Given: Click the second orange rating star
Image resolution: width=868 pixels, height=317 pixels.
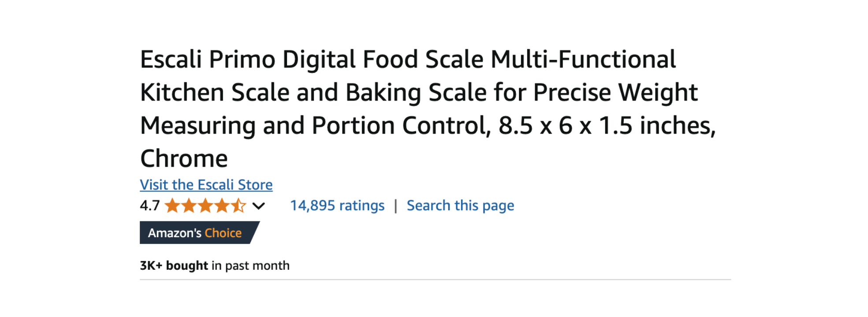Looking at the screenshot, I should click(189, 205).
